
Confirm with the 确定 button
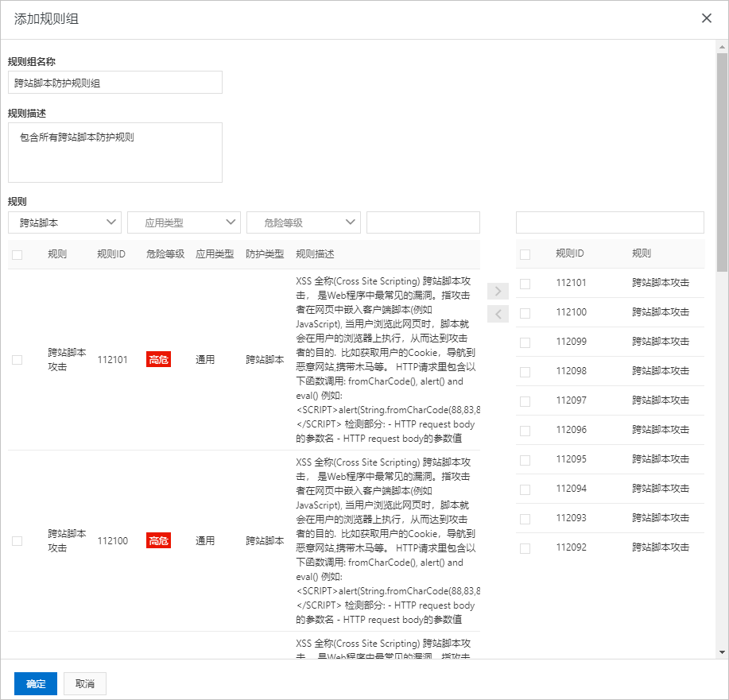pyautogui.click(x=36, y=684)
